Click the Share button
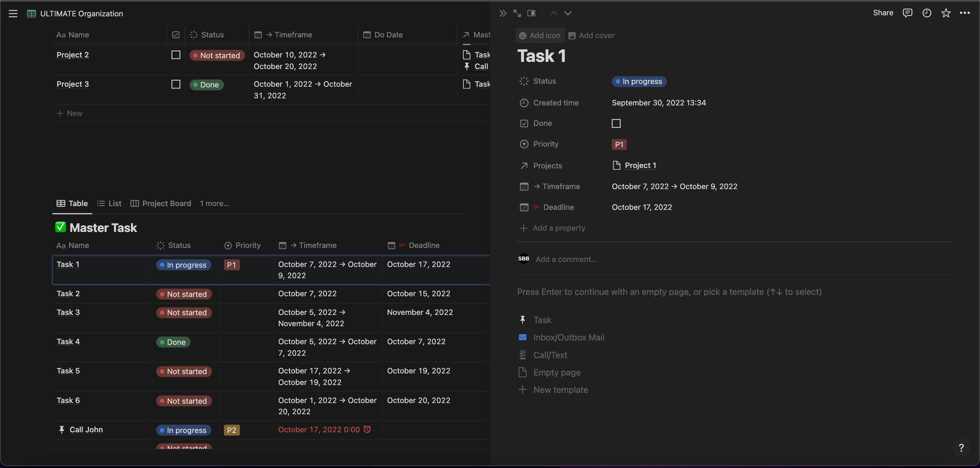This screenshot has width=980, height=468. (883, 13)
